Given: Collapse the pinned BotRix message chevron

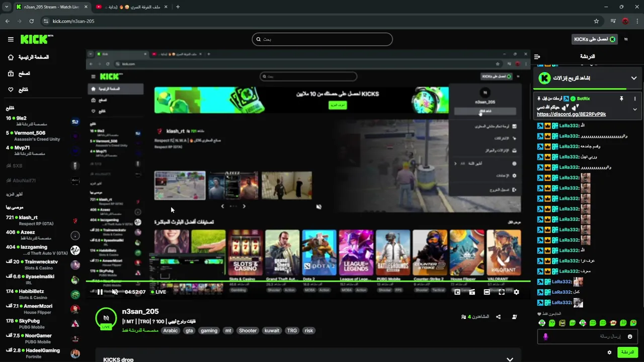Looking at the screenshot, I should pyautogui.click(x=635, y=109).
